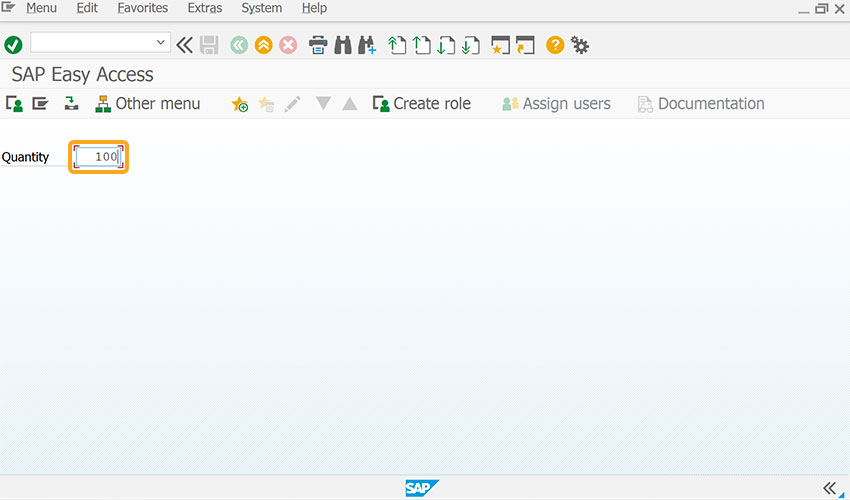Click the Delete Favorites icon
Viewport: 850px width, 500px height.
pos(266,104)
